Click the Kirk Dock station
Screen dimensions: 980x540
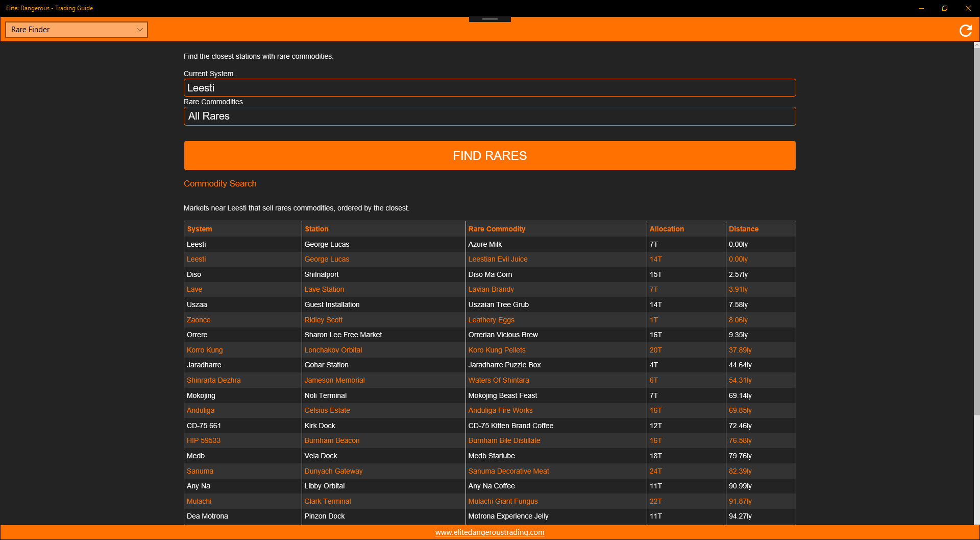pos(320,426)
